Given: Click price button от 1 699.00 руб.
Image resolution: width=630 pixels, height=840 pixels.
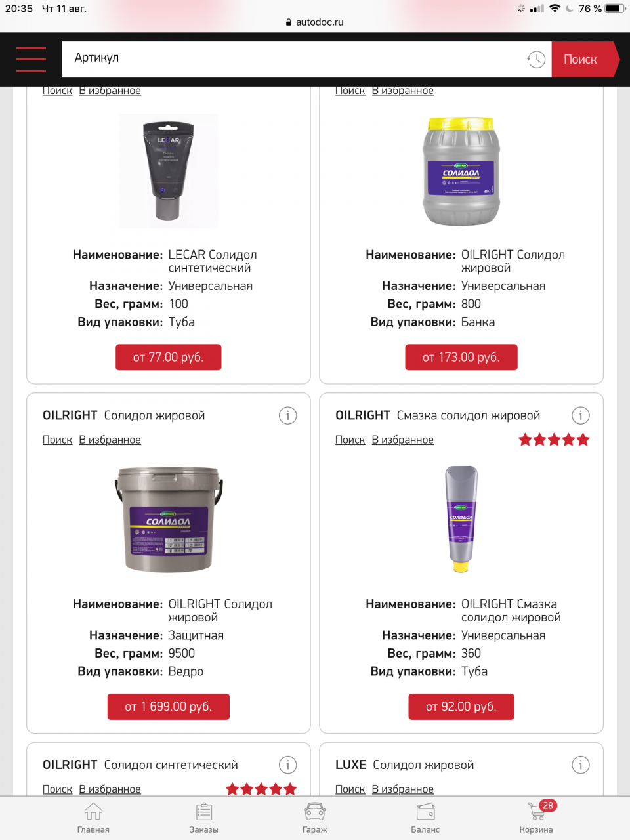Looking at the screenshot, I should (x=169, y=707).
